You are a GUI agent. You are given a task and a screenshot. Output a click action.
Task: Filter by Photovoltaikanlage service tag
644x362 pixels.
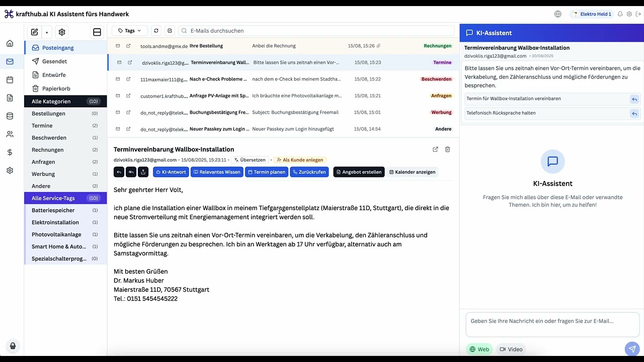[x=65, y=234]
